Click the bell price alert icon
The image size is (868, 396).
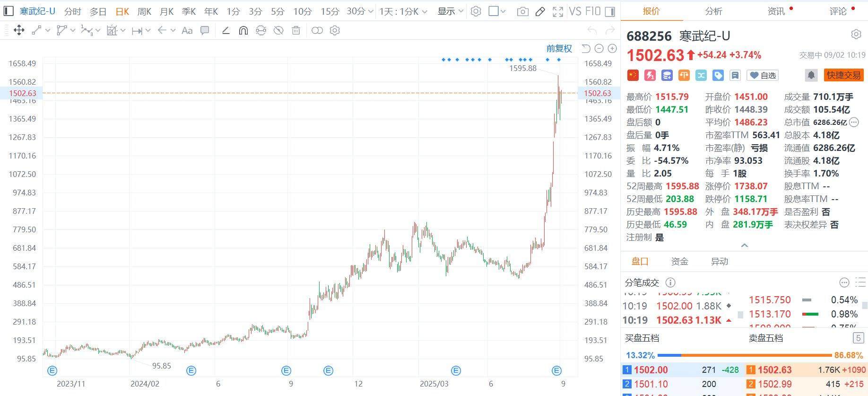(x=811, y=75)
